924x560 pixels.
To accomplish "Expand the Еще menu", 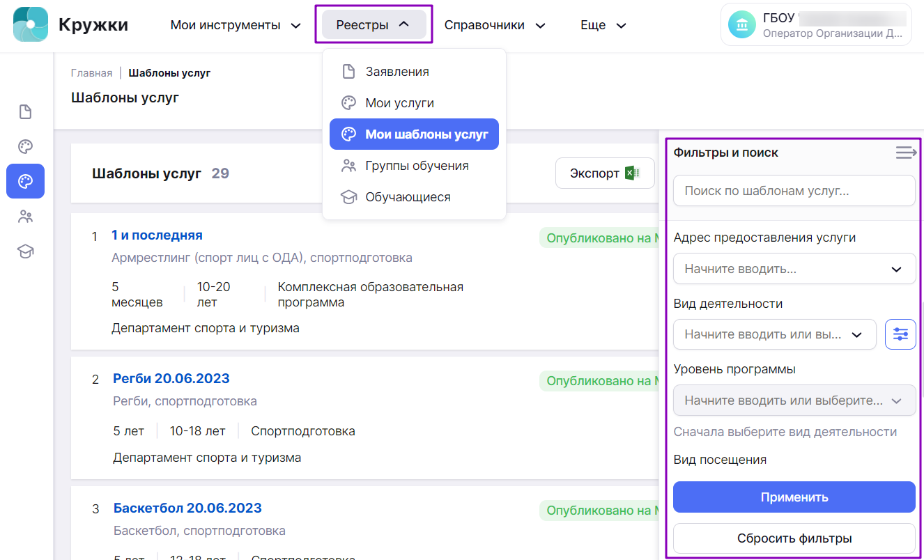I will 603,25.
